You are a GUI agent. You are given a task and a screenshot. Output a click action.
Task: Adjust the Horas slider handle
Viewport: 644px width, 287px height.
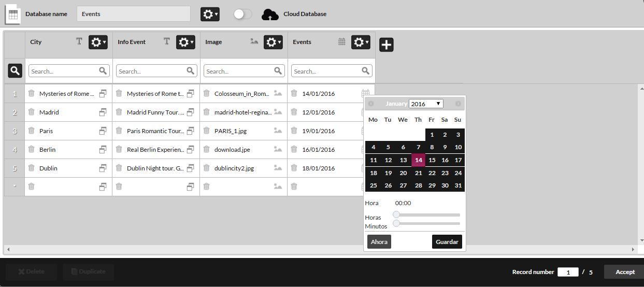tap(396, 214)
